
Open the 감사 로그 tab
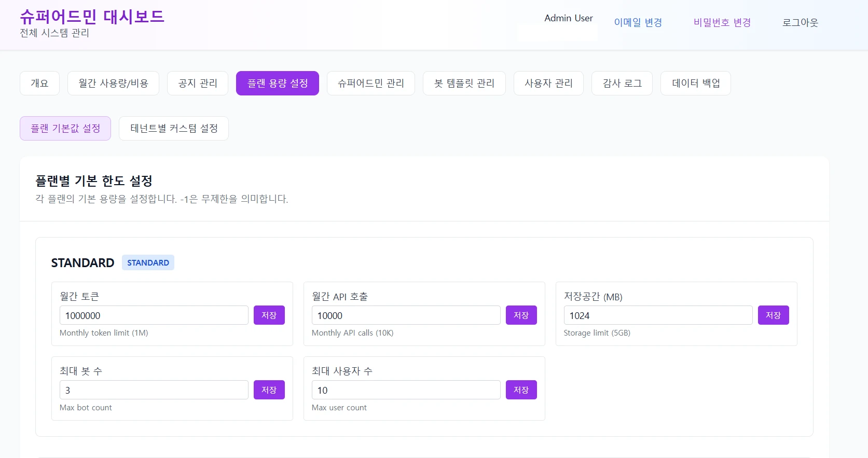coord(622,83)
